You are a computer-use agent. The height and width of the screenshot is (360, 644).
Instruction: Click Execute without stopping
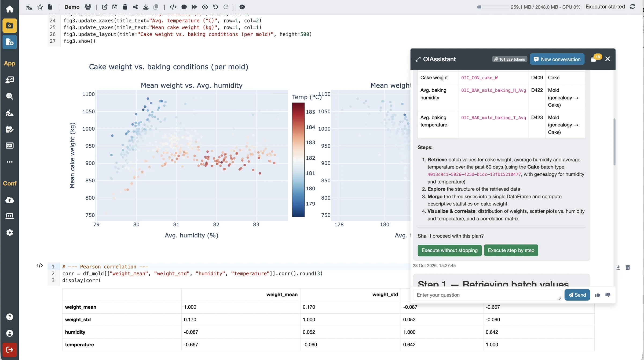tap(449, 250)
